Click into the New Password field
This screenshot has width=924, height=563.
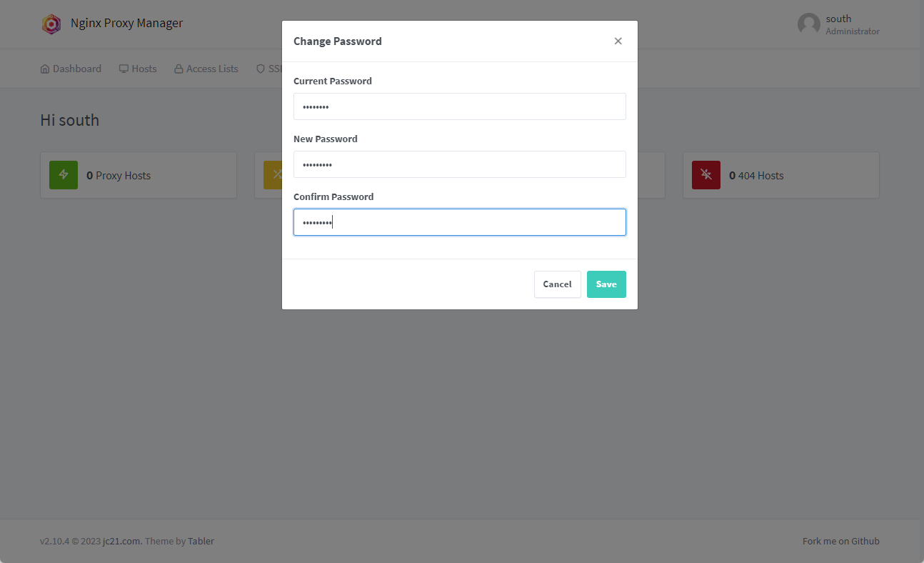[459, 164]
